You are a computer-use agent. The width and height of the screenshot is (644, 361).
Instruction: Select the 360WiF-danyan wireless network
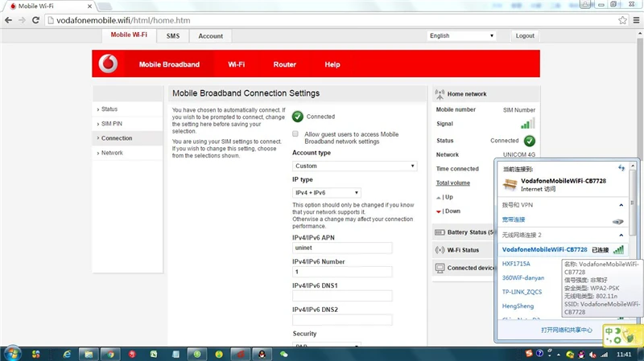(x=522, y=277)
